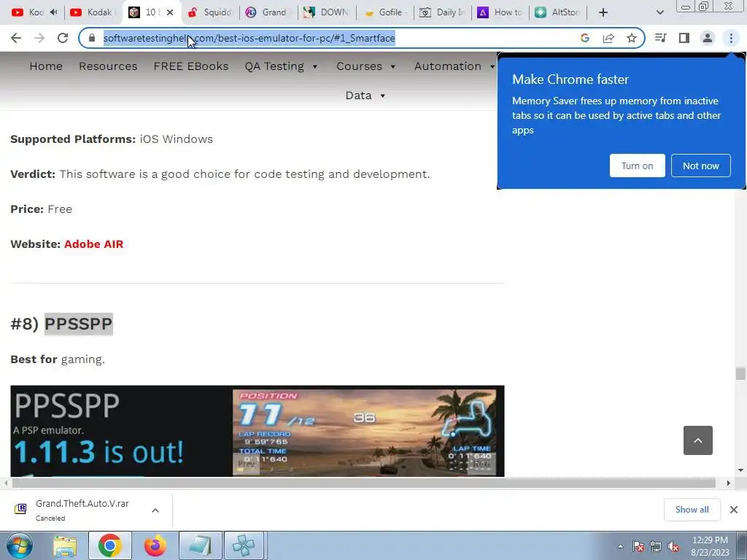Click the horizontal scrollbar bar
747x560 pixels.
click(363, 483)
